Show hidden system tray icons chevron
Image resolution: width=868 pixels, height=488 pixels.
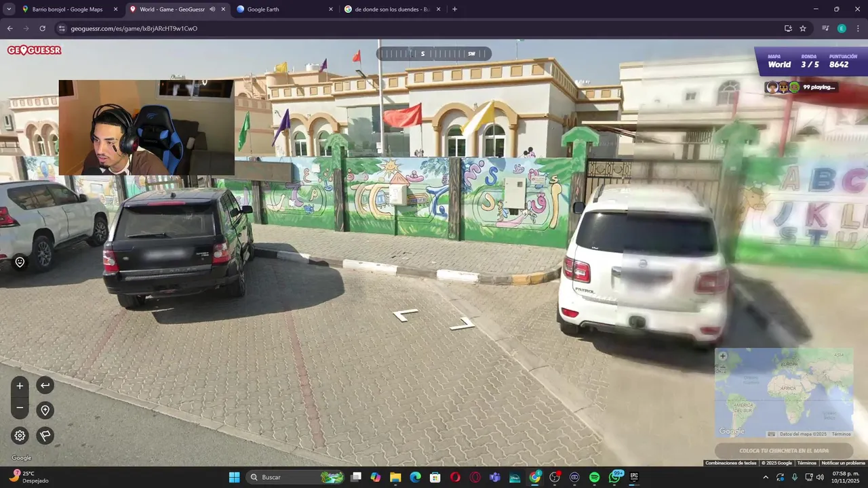tap(766, 477)
